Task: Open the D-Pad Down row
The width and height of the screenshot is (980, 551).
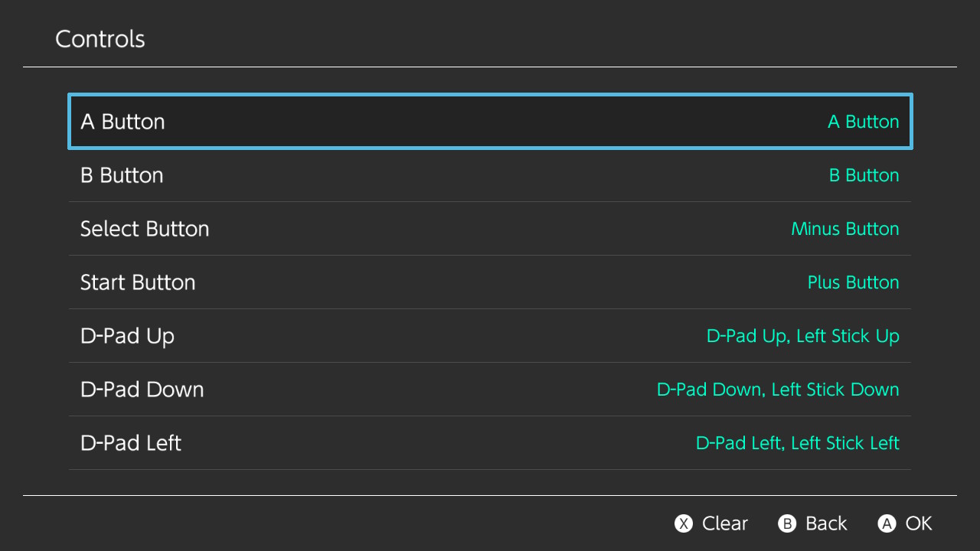Action: coord(490,390)
